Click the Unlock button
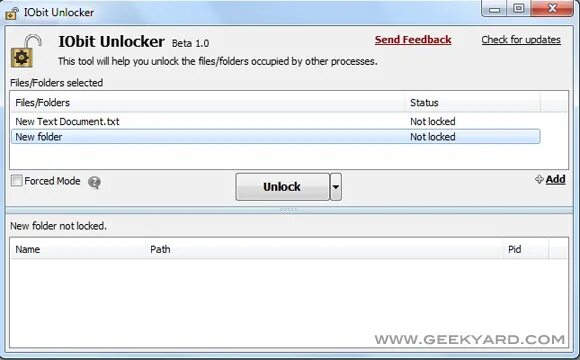The height and width of the screenshot is (360, 580). 282,187
